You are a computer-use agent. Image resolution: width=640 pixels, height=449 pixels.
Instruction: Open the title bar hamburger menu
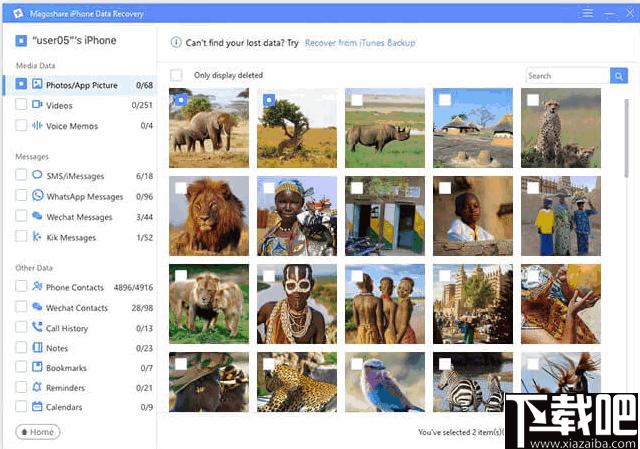(x=587, y=13)
